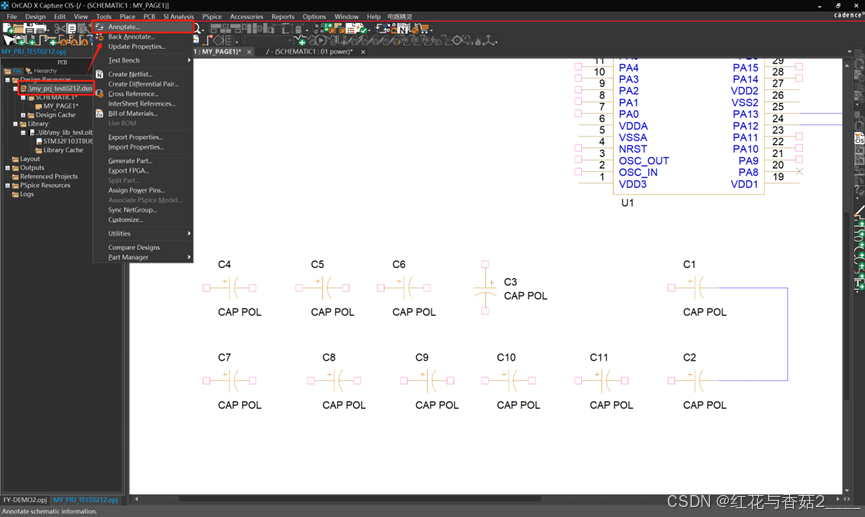Click the Logs folder icon
Image resolution: width=865 pixels, height=517 pixels.
pos(15,194)
